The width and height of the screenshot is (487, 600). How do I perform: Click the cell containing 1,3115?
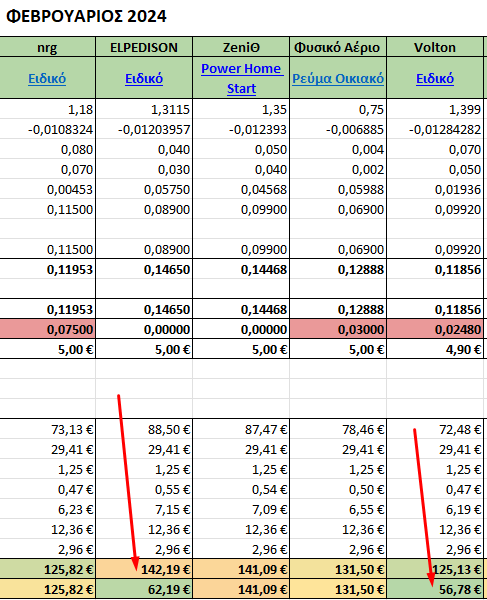144,109
